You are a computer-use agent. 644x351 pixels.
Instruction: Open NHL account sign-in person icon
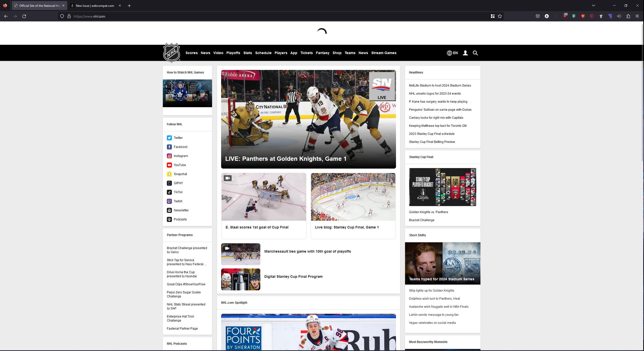click(465, 53)
